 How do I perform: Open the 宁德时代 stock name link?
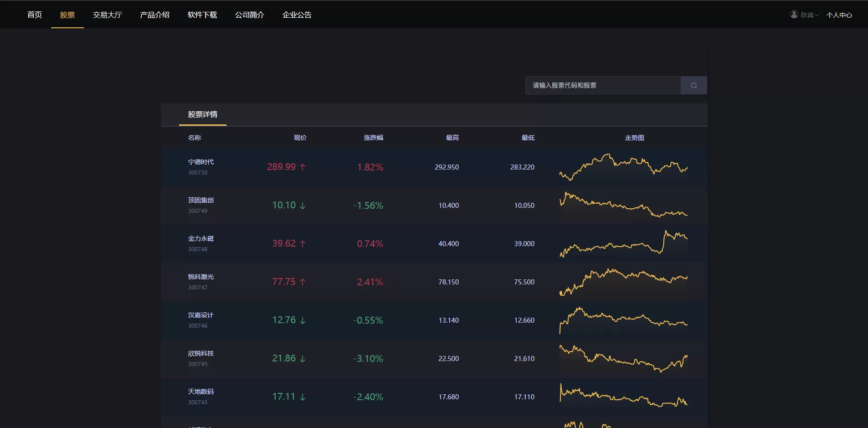point(201,162)
